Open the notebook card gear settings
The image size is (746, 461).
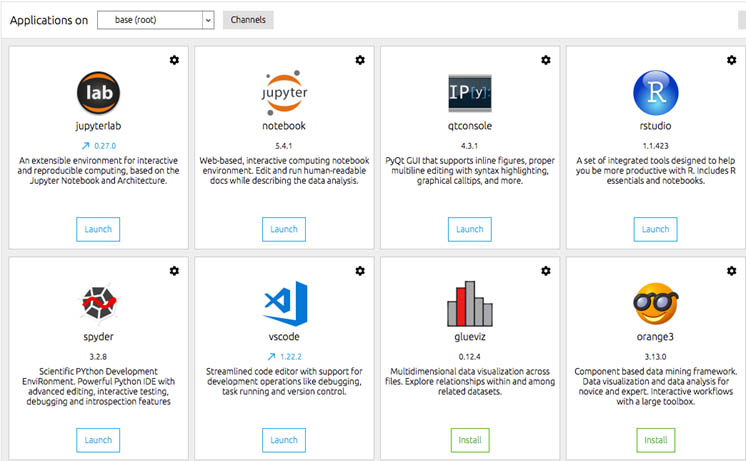click(x=360, y=60)
